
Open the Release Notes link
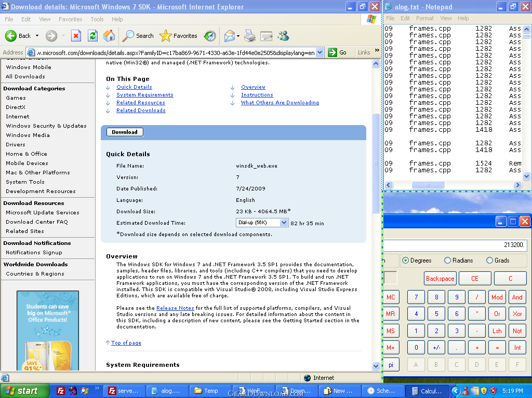(x=175, y=308)
